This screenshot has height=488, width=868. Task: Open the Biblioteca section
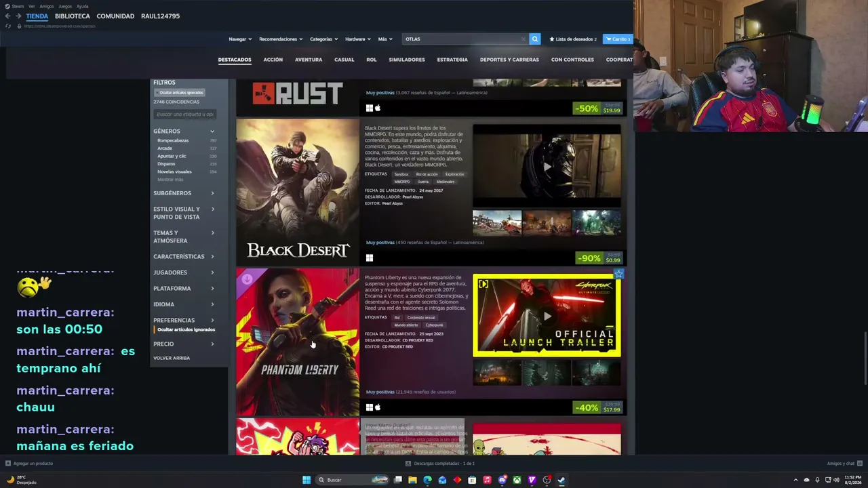pyautogui.click(x=73, y=16)
